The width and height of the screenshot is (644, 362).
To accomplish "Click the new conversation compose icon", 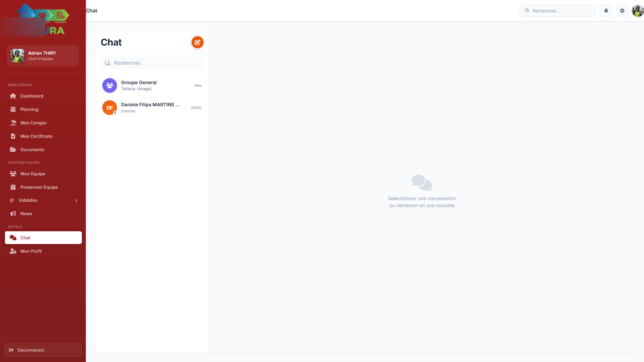I will (x=197, y=42).
